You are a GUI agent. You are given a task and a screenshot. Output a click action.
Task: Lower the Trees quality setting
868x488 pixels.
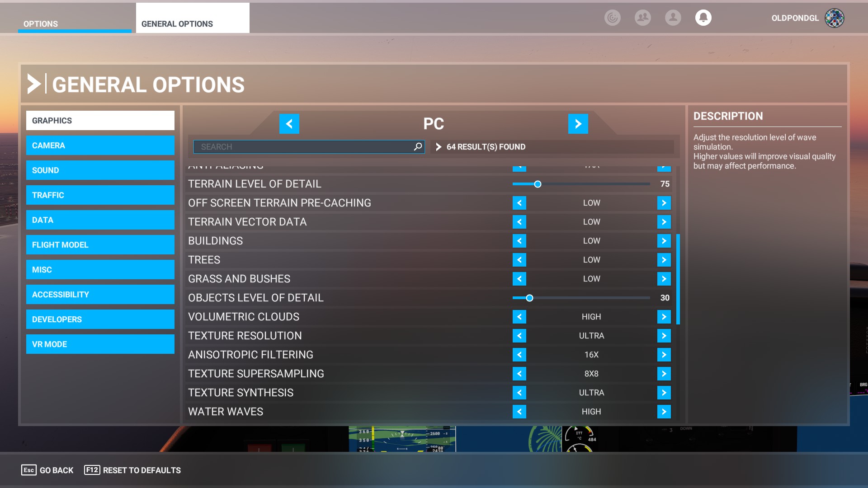point(519,260)
